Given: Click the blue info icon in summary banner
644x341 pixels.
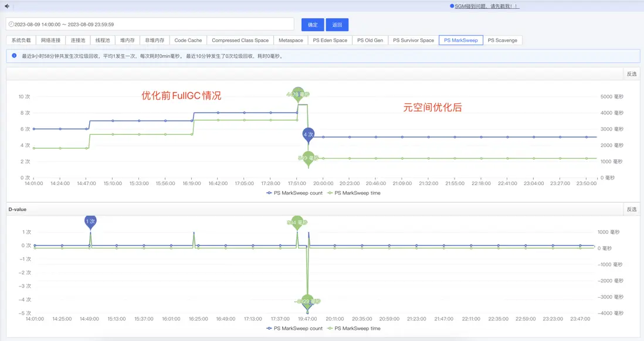Looking at the screenshot, I should point(15,56).
